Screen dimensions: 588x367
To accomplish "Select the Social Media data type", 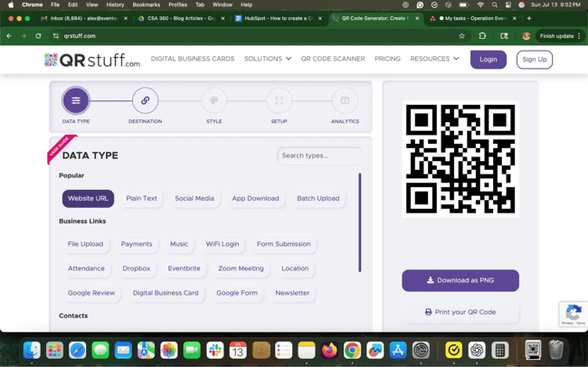I will coord(194,198).
